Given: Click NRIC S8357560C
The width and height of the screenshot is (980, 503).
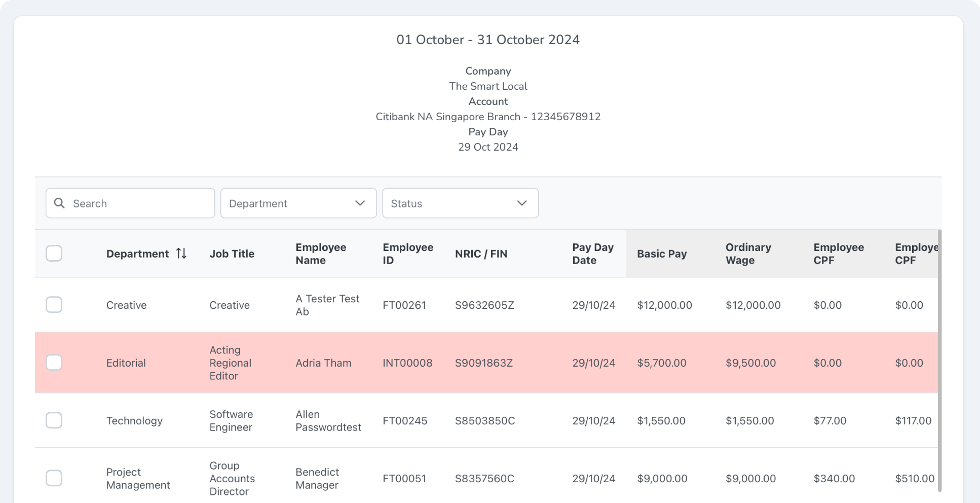Looking at the screenshot, I should pyautogui.click(x=484, y=479).
